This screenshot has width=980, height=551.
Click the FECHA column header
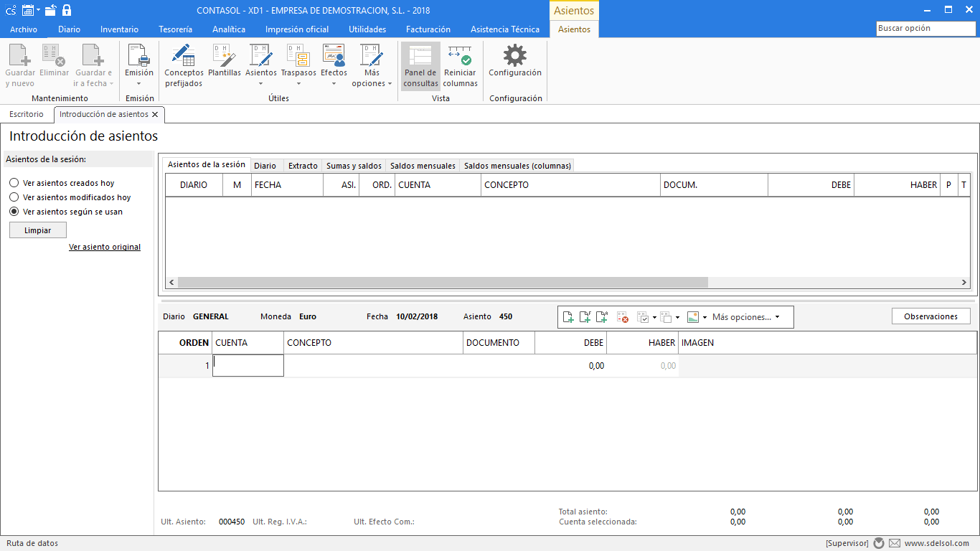pyautogui.click(x=288, y=185)
